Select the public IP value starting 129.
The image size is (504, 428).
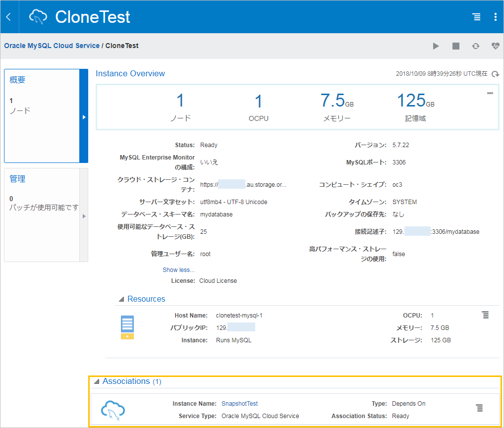(x=235, y=328)
